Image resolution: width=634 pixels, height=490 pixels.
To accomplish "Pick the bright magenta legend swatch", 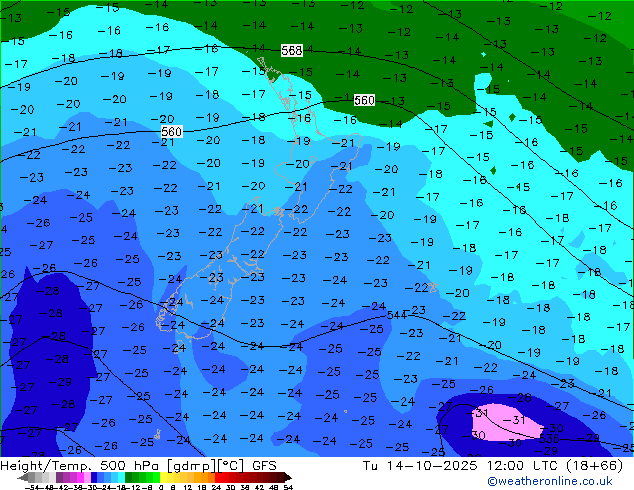I will (x=80, y=478).
